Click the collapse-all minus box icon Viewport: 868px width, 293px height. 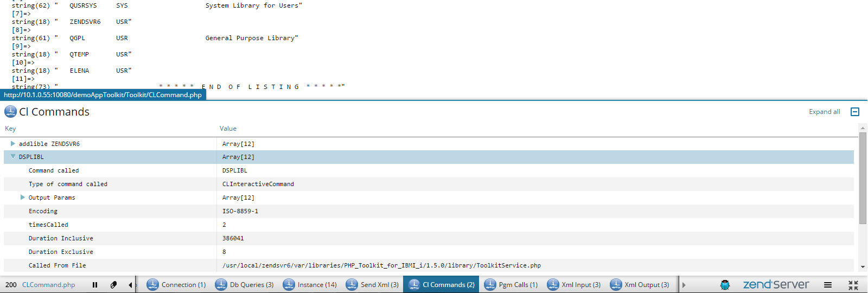[855, 112]
